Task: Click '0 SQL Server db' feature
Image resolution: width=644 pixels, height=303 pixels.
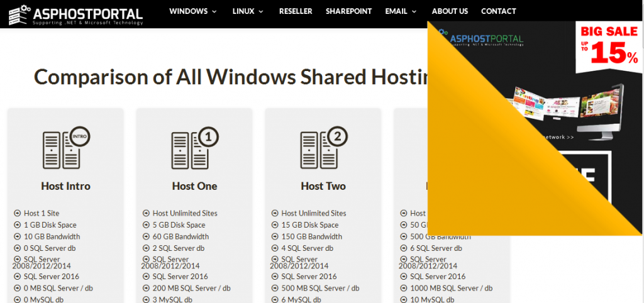Action: click(50, 248)
